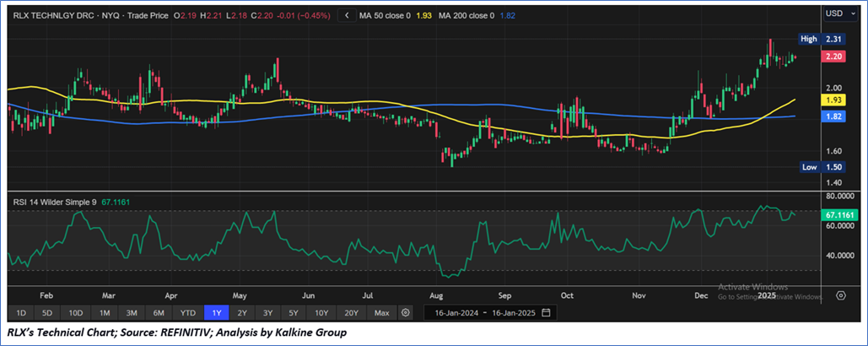Select the 1D time range
Image resolution: width=868 pixels, height=346 pixels.
[20, 313]
